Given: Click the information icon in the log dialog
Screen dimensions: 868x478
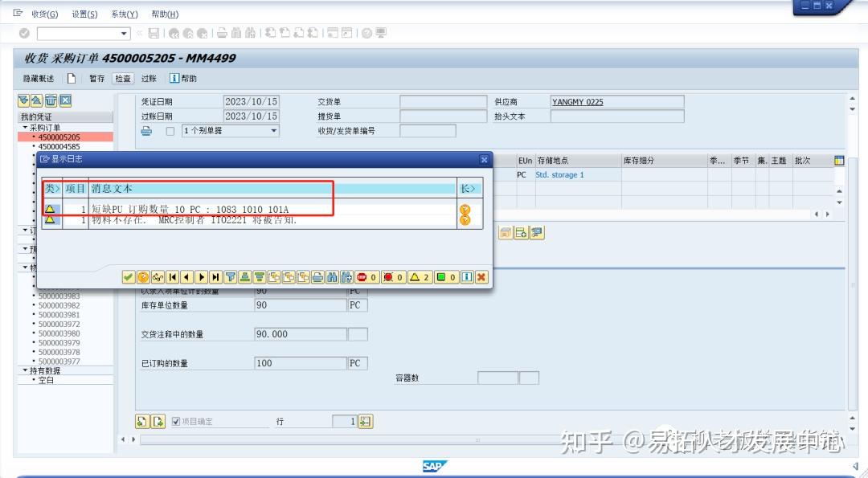Looking at the screenshot, I should pyautogui.click(x=468, y=277).
